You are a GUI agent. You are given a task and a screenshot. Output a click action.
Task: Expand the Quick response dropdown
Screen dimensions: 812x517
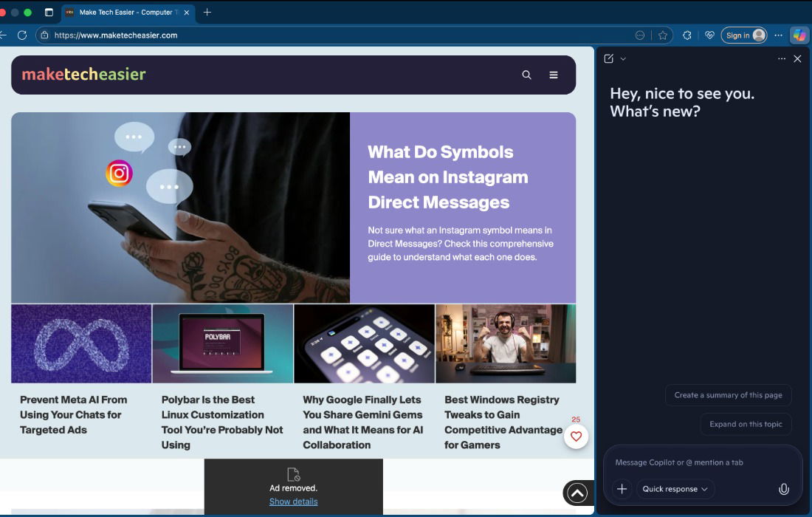coord(675,489)
